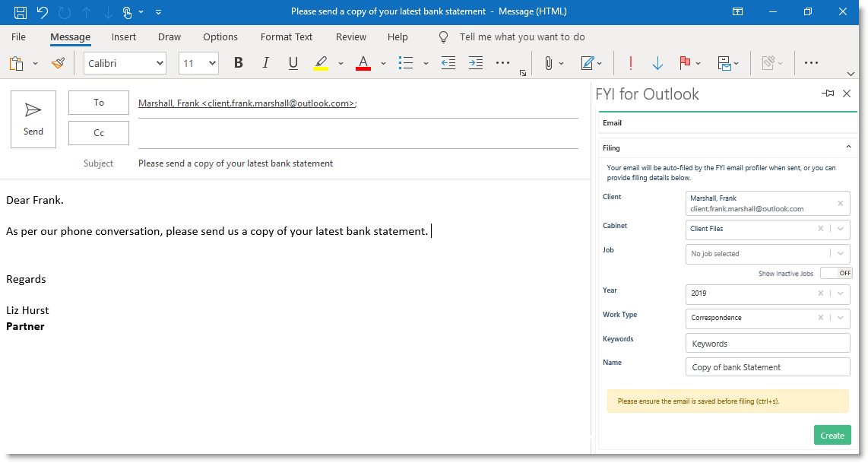The width and height of the screenshot is (868, 463).
Task: Pin the FYI for Outlook pane
Action: tap(828, 94)
